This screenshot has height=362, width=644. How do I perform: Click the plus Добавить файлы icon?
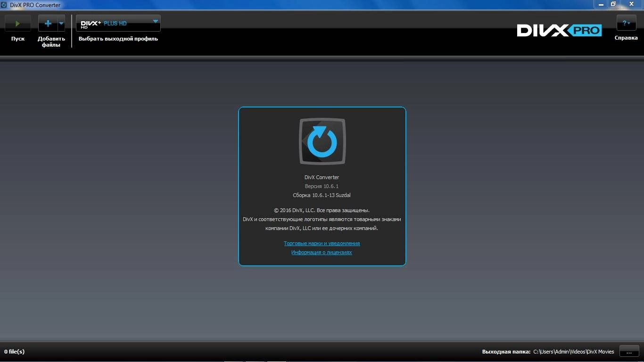[48, 23]
